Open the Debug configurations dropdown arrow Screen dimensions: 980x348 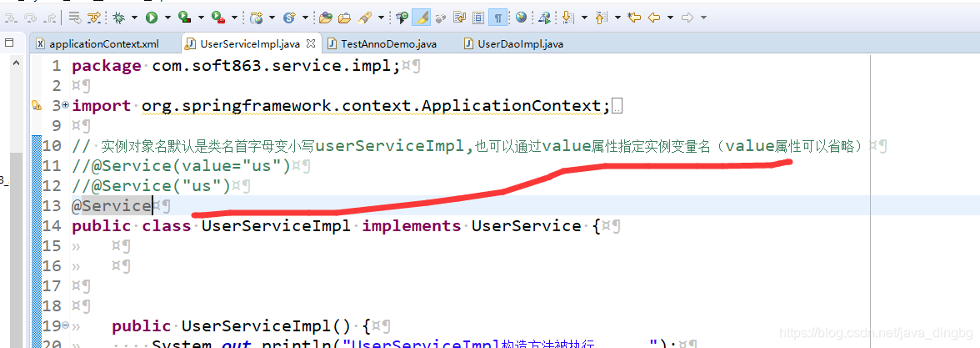click(x=134, y=18)
